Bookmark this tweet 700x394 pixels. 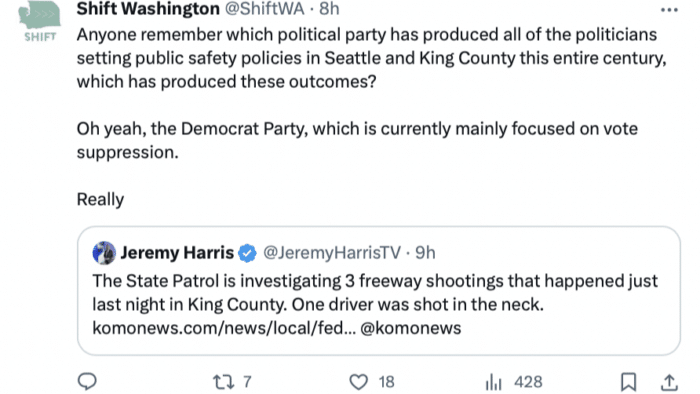pyautogui.click(x=628, y=382)
